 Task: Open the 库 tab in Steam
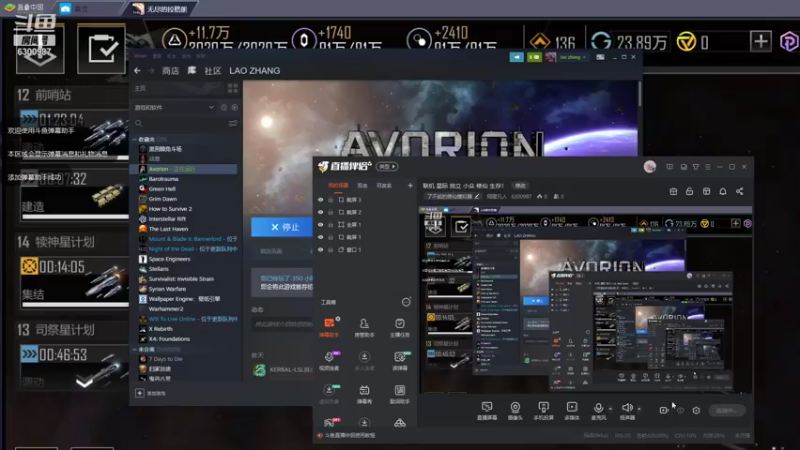pos(191,70)
